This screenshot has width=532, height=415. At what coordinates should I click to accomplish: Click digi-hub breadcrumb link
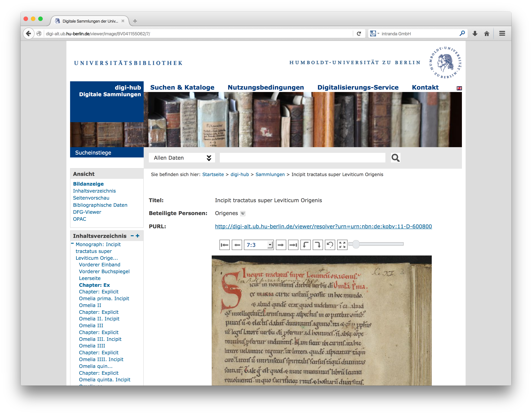240,174
